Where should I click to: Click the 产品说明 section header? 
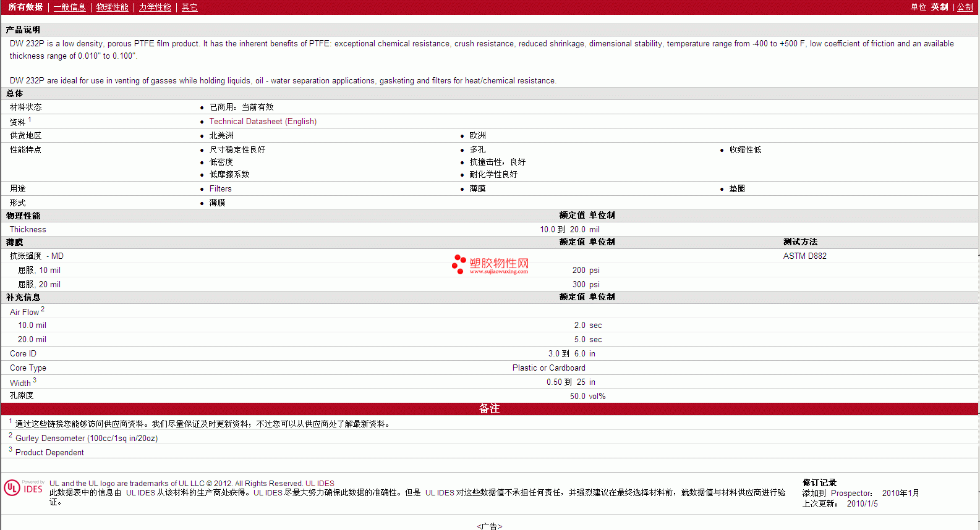(x=23, y=30)
